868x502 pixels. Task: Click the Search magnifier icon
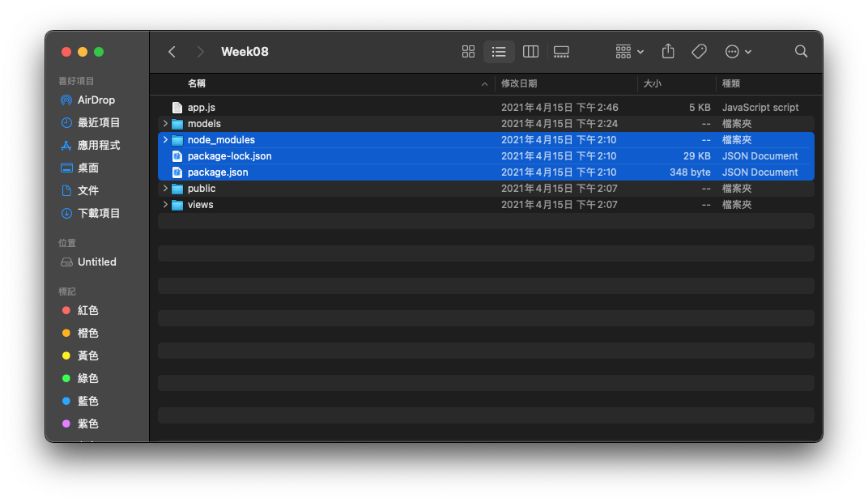[801, 52]
